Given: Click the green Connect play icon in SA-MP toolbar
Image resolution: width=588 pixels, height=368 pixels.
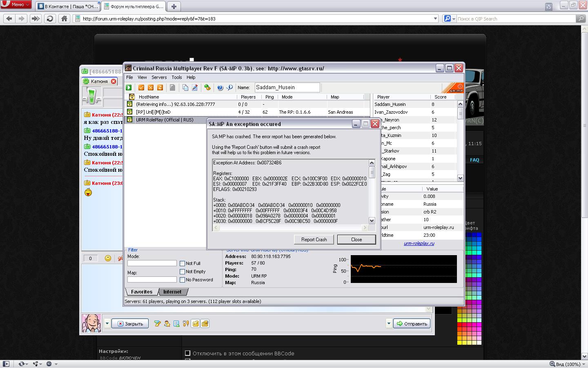Looking at the screenshot, I should [129, 88].
